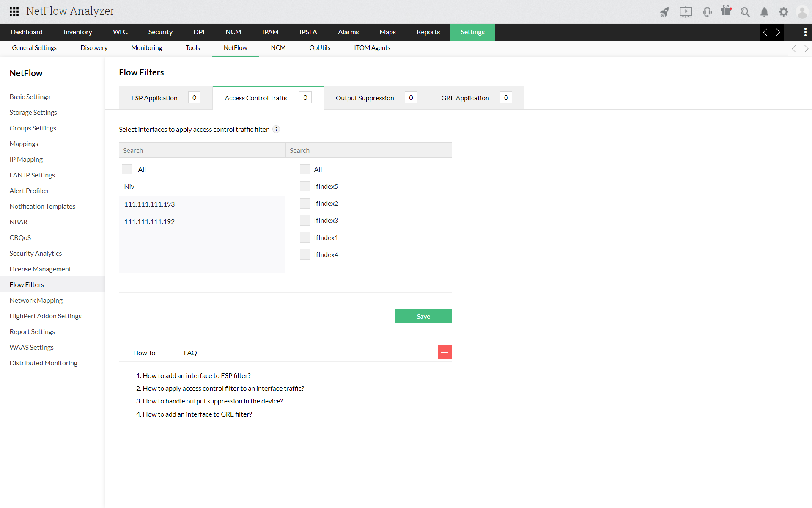812x508 pixels.
Task: Check the IfIndex5 interface checkbox
Action: 304,186
